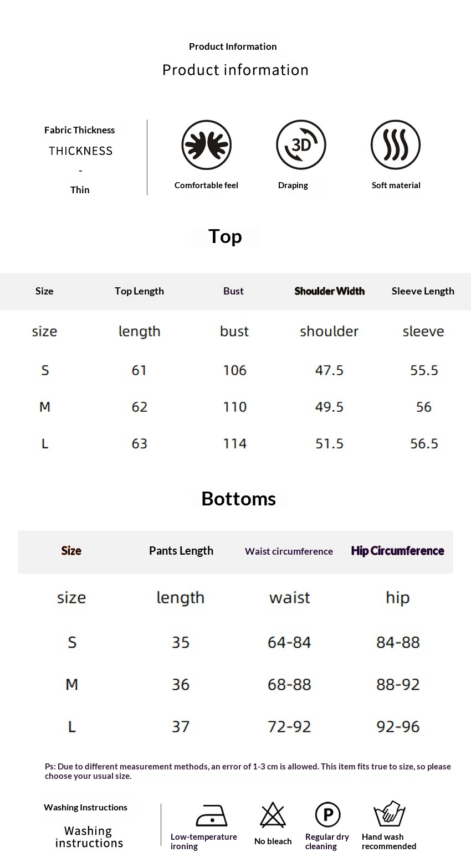Screen dimensions: 471x868
Task: Click the Low-temperature ironing icon
Action: (x=211, y=815)
